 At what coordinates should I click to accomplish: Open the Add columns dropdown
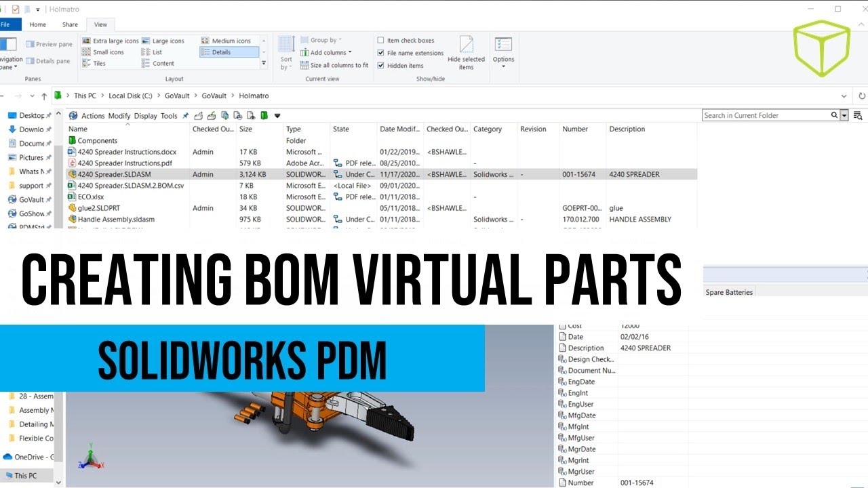pyautogui.click(x=325, y=53)
